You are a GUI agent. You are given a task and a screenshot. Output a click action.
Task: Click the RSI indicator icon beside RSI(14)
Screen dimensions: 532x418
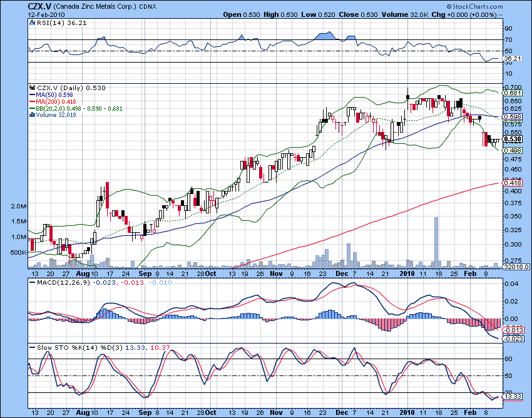click(32, 23)
